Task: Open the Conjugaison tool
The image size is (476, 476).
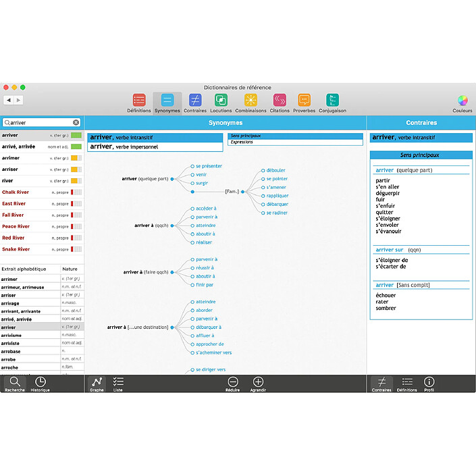Action: coord(332,101)
